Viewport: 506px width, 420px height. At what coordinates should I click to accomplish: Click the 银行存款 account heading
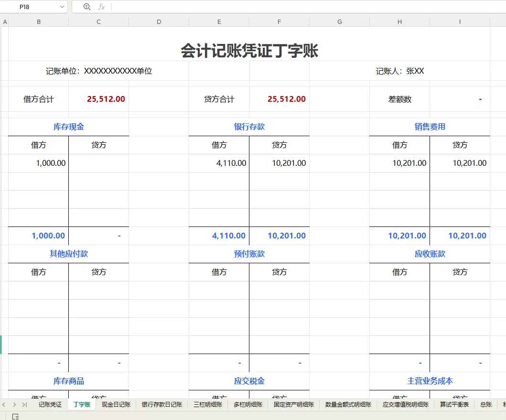point(249,127)
